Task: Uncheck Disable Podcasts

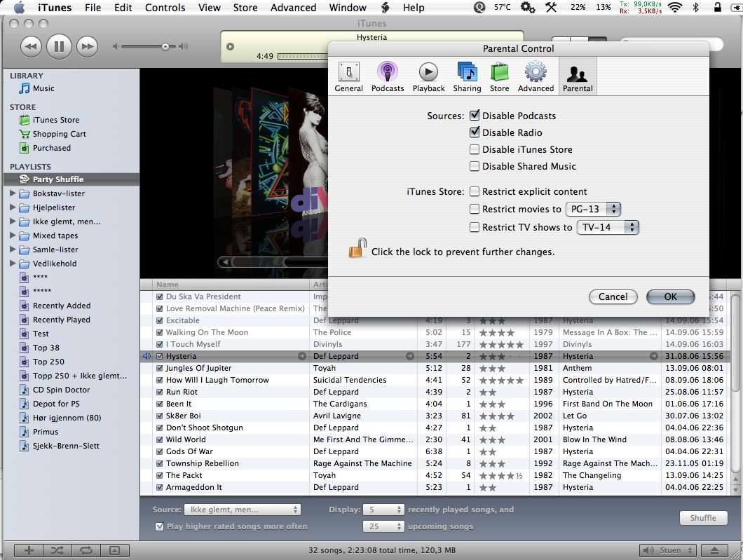Action: [475, 115]
